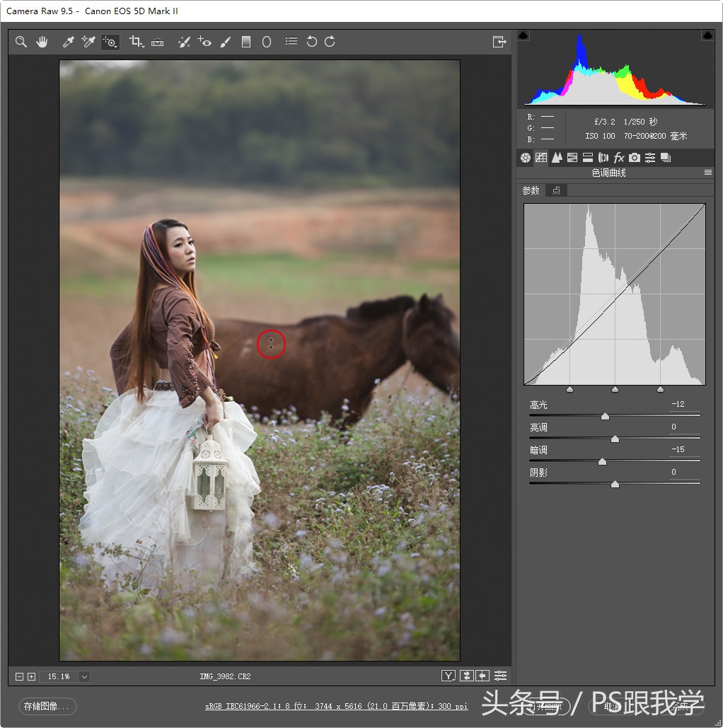The width and height of the screenshot is (723, 728).
Task: Select the Adjustment Brush tool
Action: 225,41
